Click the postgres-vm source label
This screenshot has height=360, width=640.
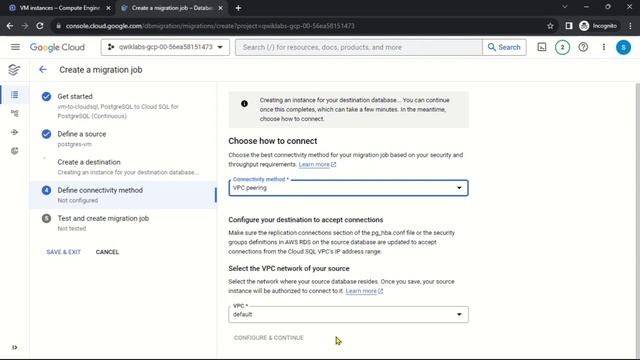[74, 144]
